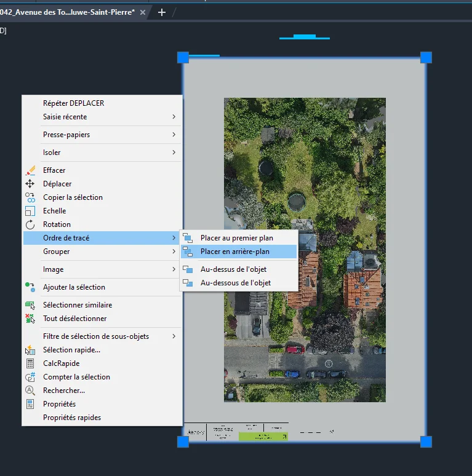Select Au-dessous de l'objet option
The width and height of the screenshot is (472, 476).
tap(235, 283)
